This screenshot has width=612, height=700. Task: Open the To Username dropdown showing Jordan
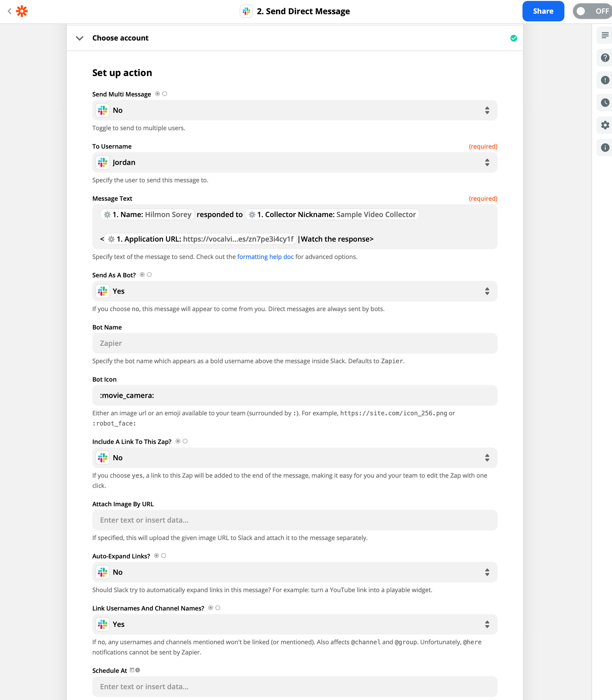pos(294,162)
